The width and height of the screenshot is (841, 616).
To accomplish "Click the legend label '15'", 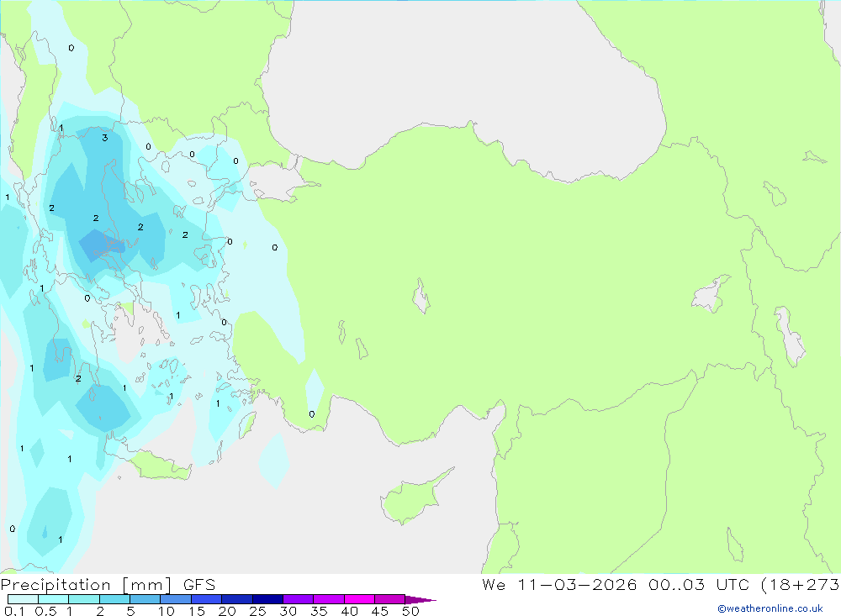I will tap(197, 611).
